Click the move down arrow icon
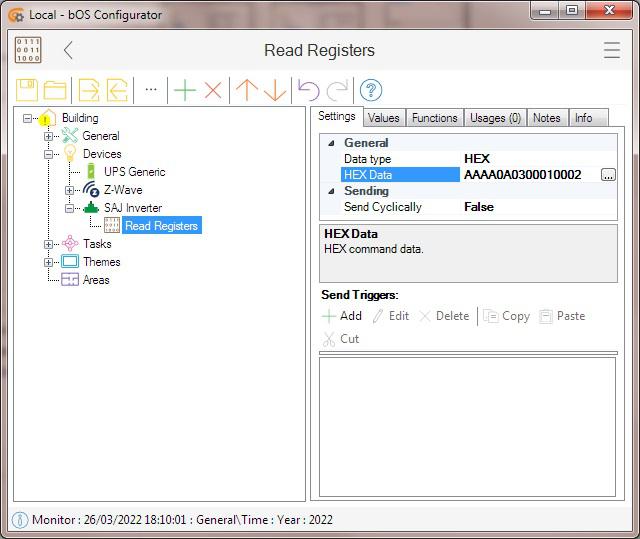This screenshot has width=640, height=539. pyautogui.click(x=274, y=90)
